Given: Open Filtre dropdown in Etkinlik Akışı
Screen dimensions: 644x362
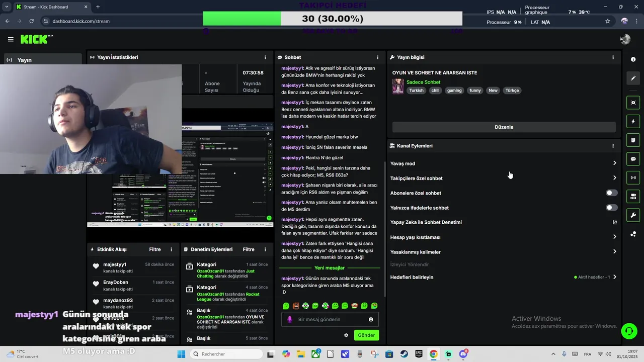Looking at the screenshot, I should coord(155,249).
